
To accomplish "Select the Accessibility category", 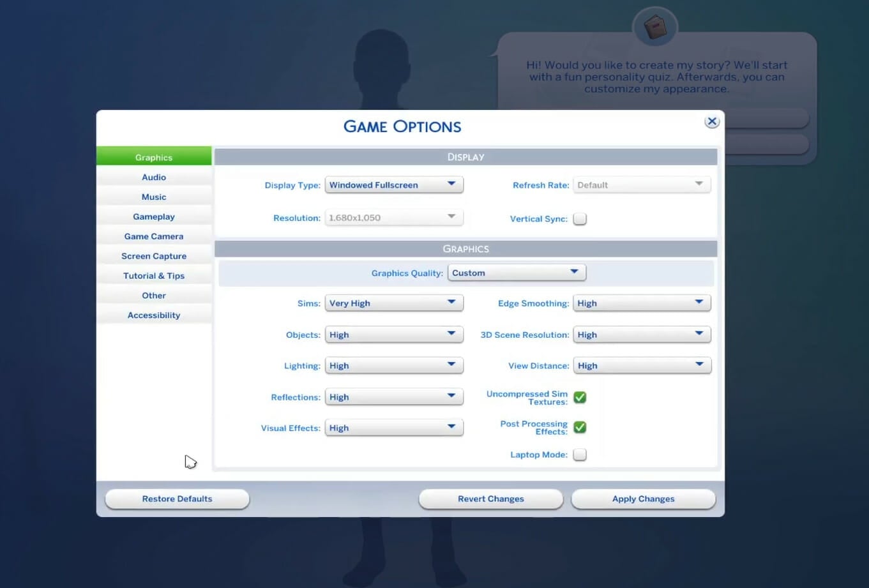I will [153, 315].
